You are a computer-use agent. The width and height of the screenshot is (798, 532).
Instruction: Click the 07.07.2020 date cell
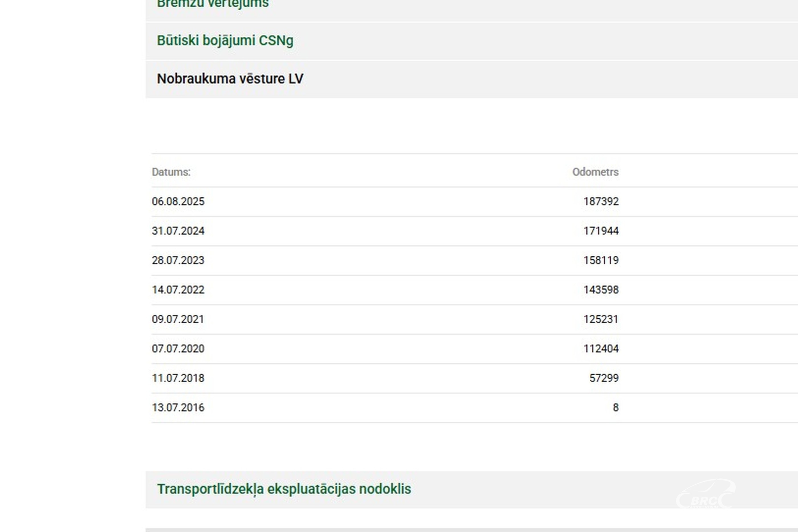pos(178,349)
